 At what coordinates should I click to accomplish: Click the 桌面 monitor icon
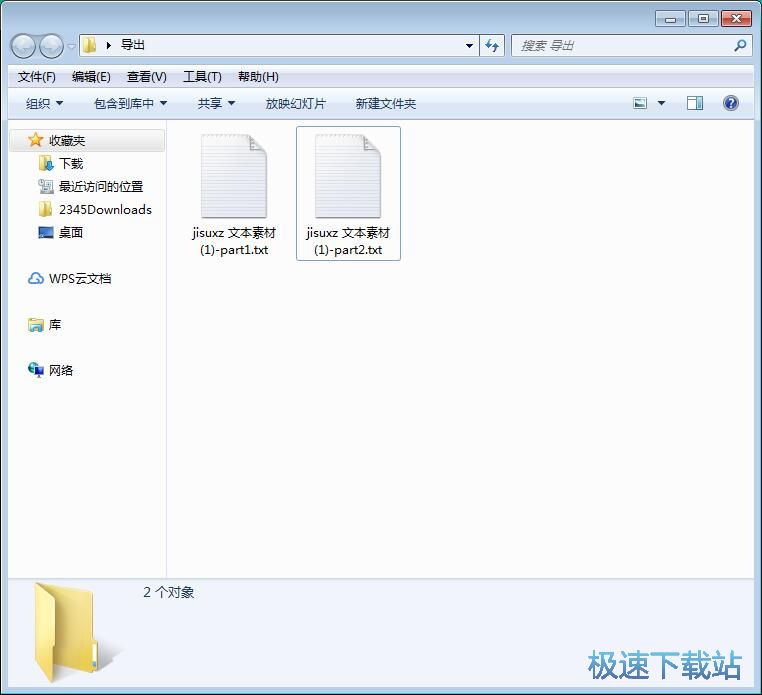(46, 232)
